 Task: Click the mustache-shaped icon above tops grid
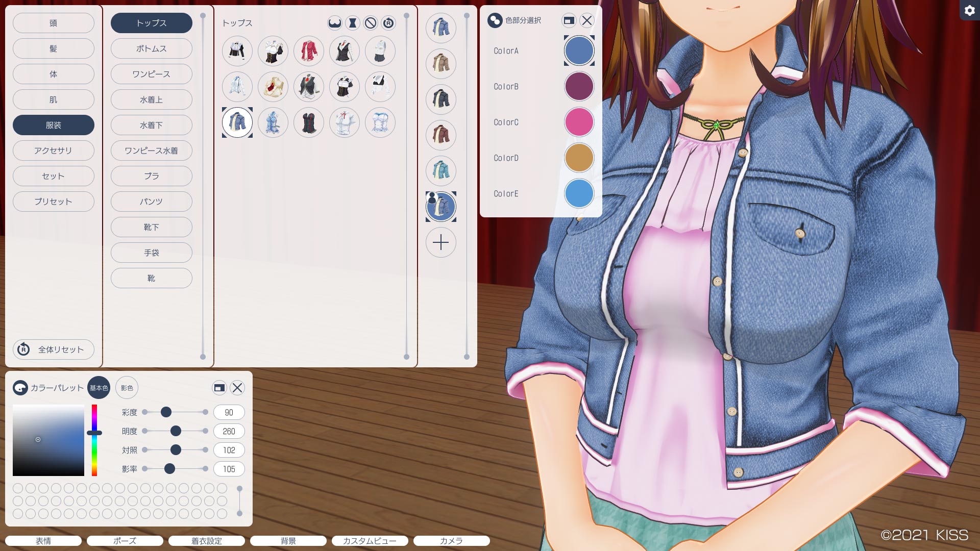pos(335,23)
